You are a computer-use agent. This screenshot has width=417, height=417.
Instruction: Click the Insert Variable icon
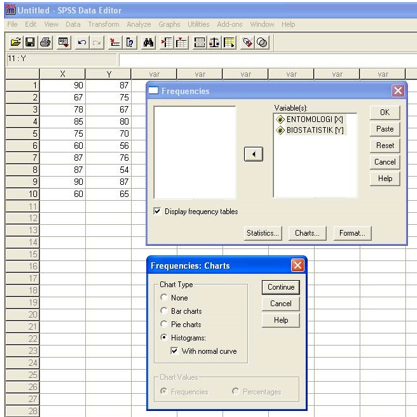click(181, 43)
